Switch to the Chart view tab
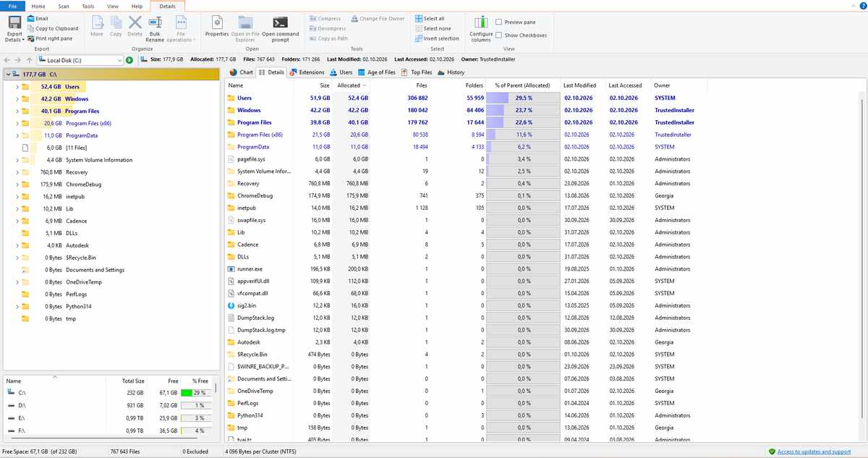 point(242,72)
